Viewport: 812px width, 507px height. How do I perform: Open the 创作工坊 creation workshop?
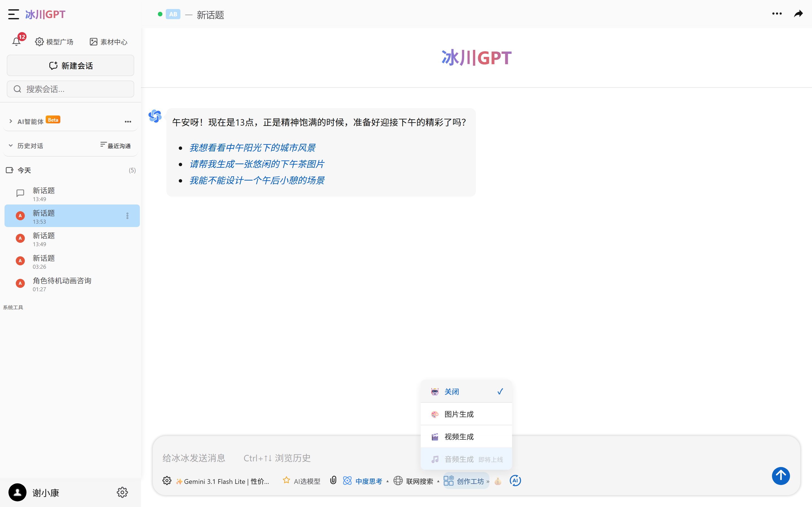click(x=466, y=481)
